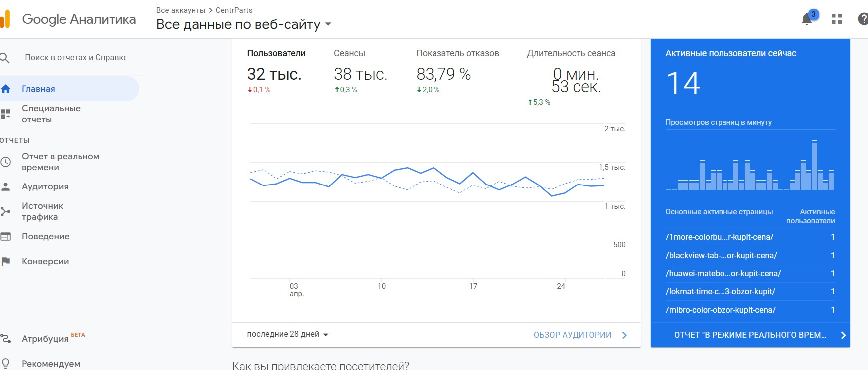The image size is (868, 370).
Task: Click the Google Analytics logo
Action: point(5,19)
